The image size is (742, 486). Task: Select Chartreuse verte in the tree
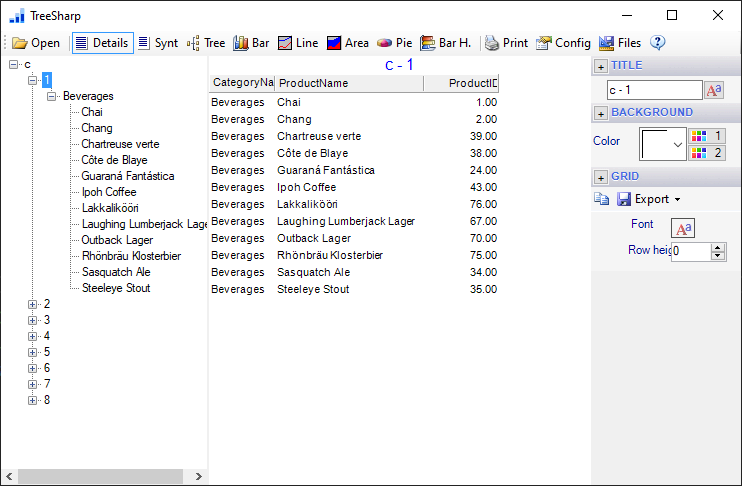(120, 144)
